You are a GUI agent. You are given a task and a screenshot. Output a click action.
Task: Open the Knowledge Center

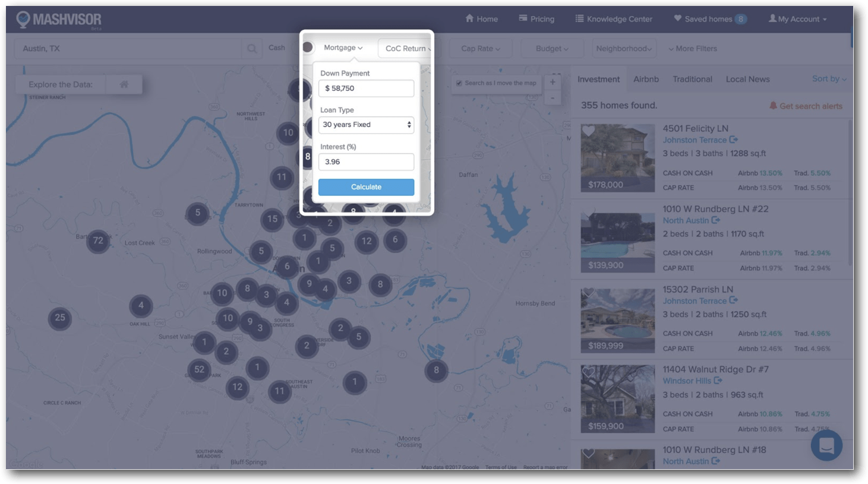point(614,19)
